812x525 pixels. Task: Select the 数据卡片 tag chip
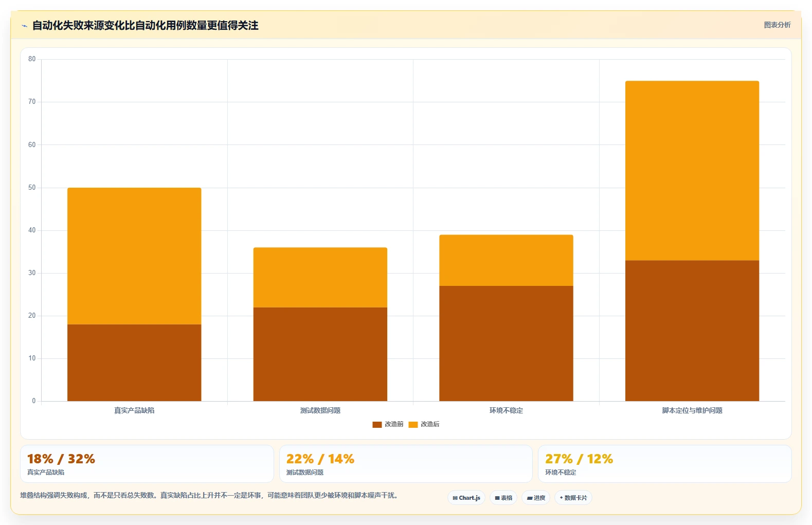pyautogui.click(x=573, y=498)
